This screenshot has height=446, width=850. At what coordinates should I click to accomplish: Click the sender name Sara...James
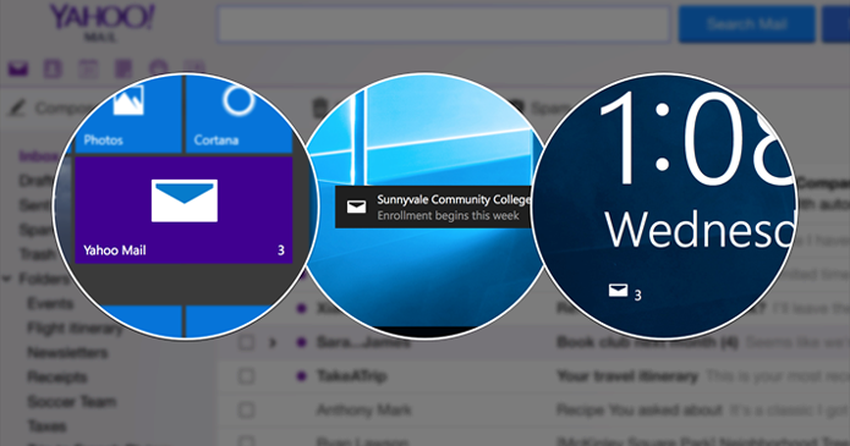click(x=364, y=342)
